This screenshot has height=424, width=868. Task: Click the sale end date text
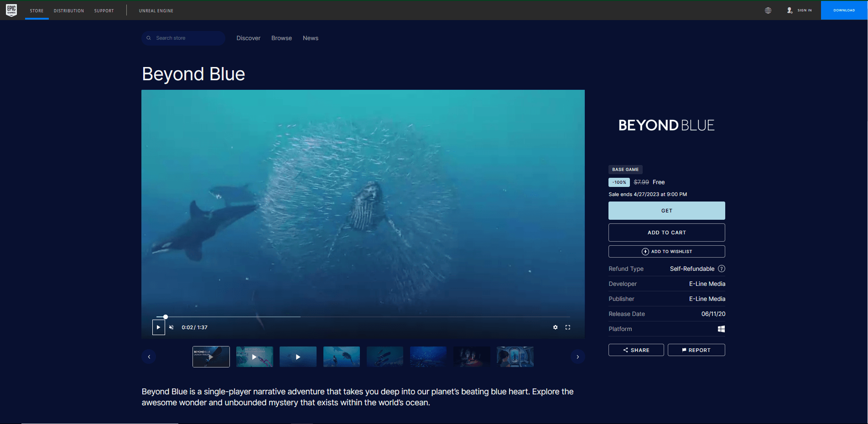[648, 195]
